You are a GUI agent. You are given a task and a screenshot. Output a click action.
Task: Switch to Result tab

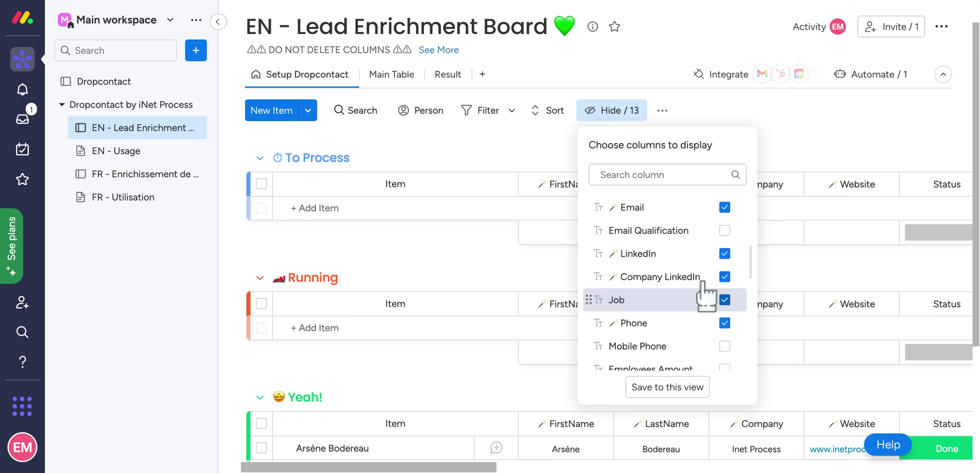click(447, 74)
